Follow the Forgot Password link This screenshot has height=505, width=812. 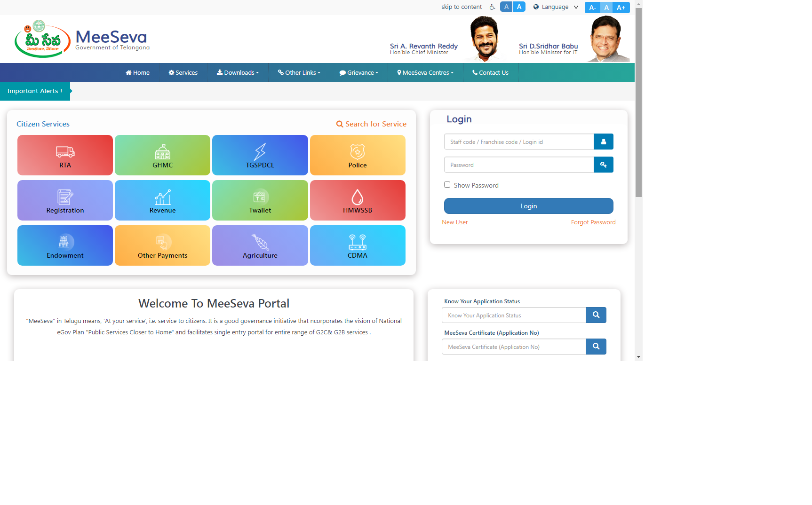[x=593, y=222]
